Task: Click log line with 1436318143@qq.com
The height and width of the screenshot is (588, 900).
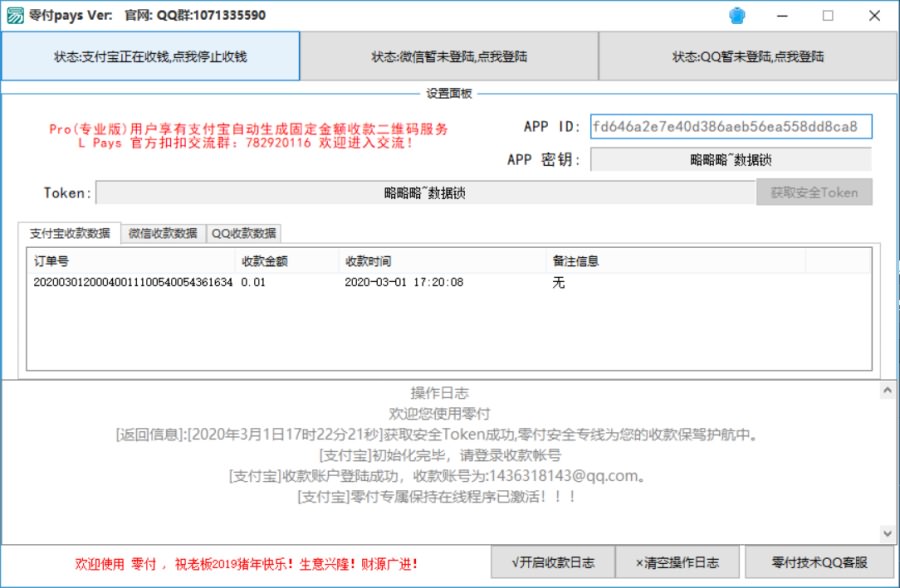Action: 437,476
